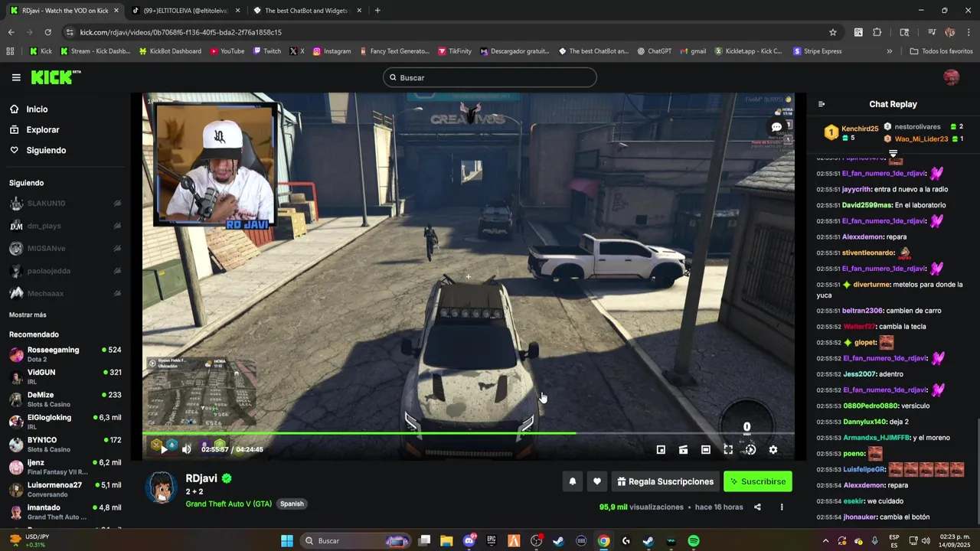Screen dimensions: 980x551
Task: Open gmail bookmark
Action: coord(693,51)
